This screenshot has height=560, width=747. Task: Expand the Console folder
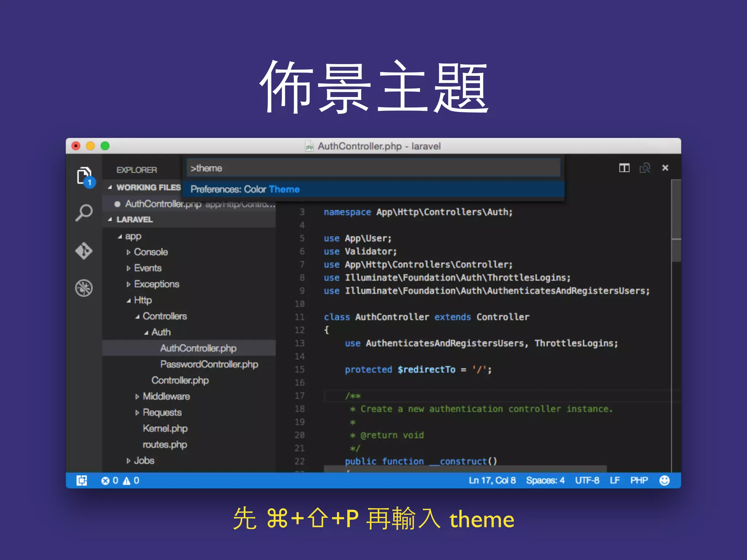pos(128,252)
